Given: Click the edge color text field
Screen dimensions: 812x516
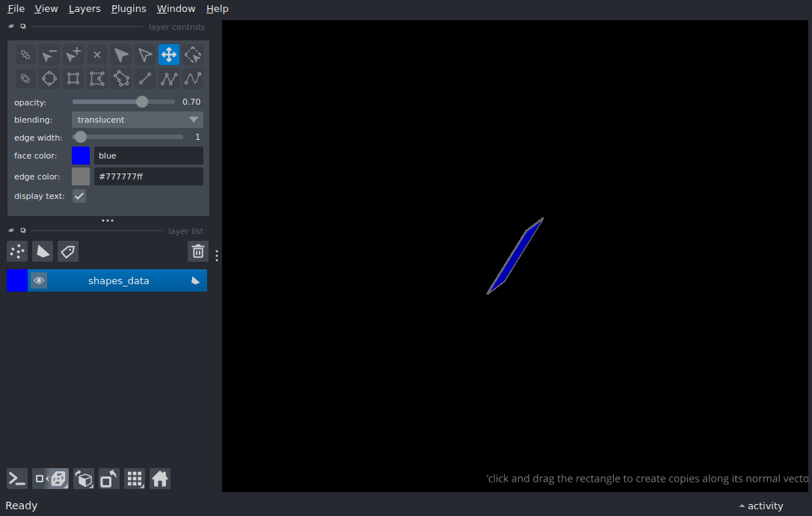Looking at the screenshot, I should (148, 176).
